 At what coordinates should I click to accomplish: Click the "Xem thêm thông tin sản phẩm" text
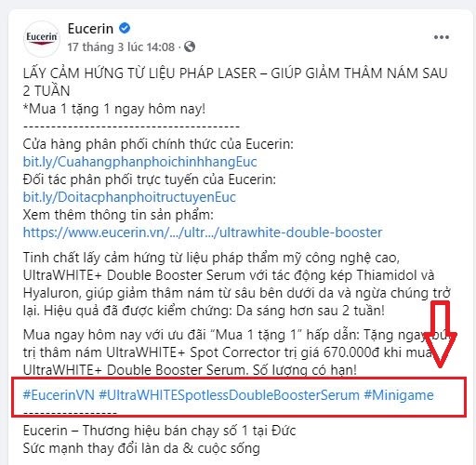118,215
